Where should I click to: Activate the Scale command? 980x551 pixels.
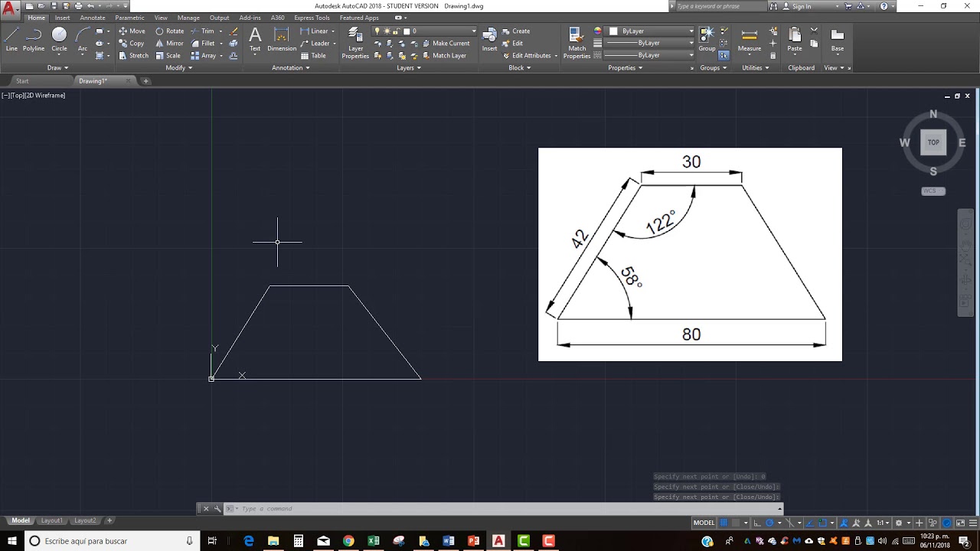click(168, 56)
